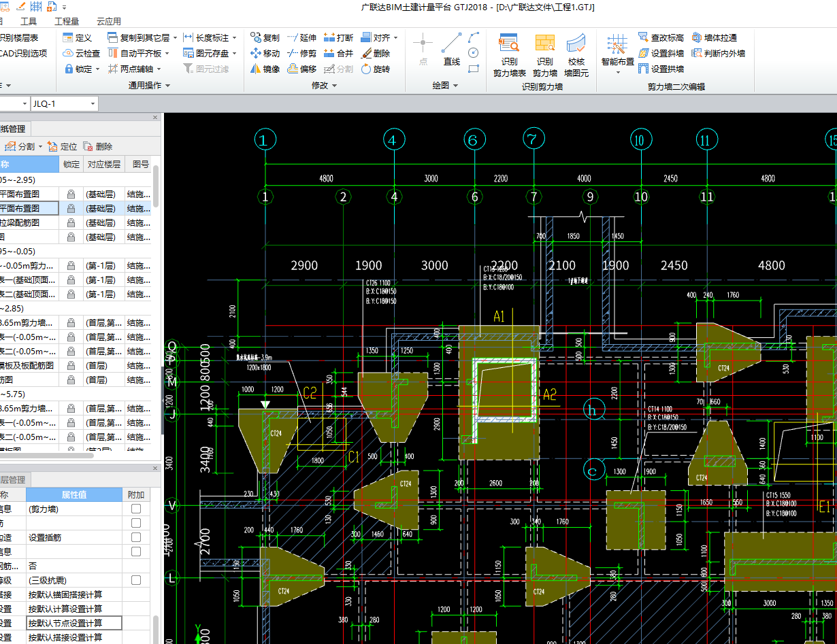Close the properties panel

point(155,469)
